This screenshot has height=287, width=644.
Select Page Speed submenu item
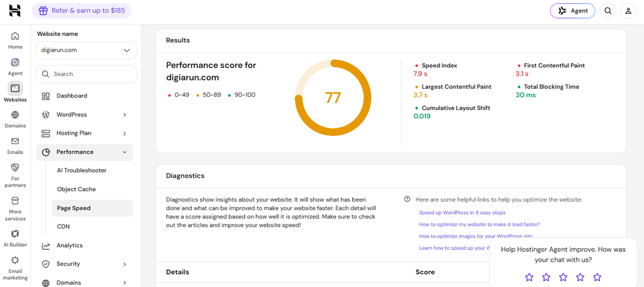coord(92,208)
